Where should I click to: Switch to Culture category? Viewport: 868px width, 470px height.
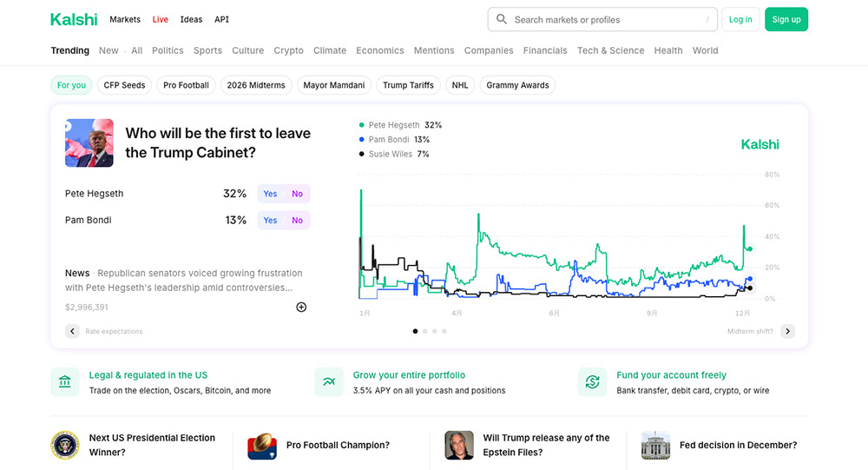(248, 50)
